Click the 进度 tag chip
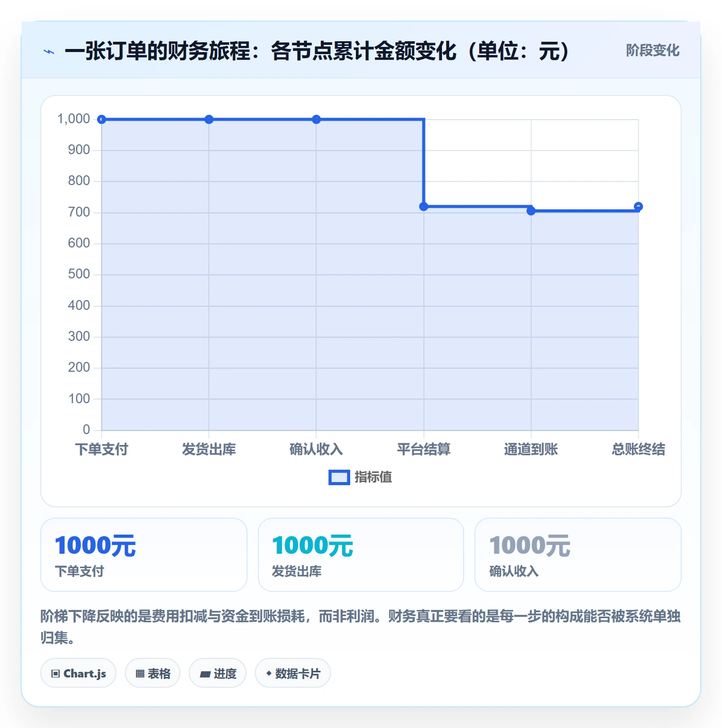The width and height of the screenshot is (722, 728). pyautogui.click(x=218, y=673)
